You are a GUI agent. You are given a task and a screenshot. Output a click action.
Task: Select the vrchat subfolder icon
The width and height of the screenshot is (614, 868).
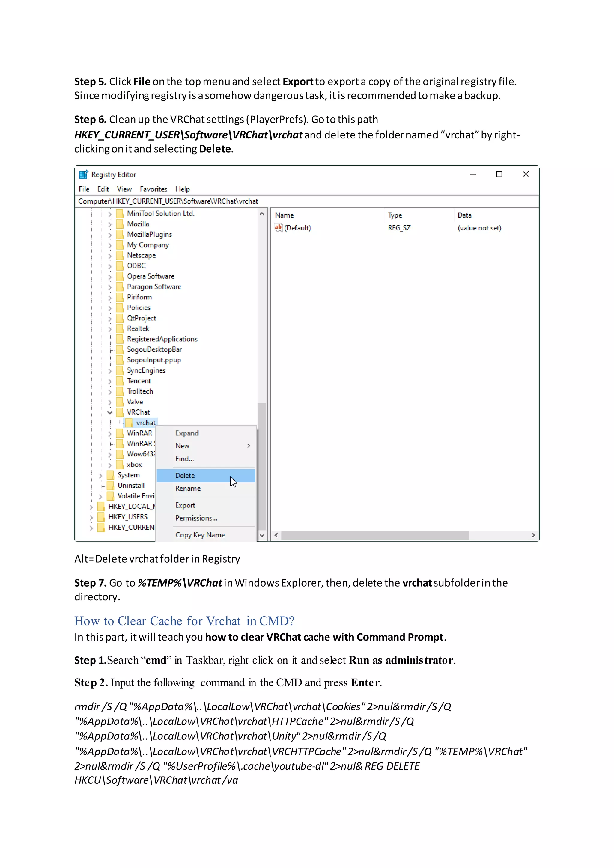[129, 423]
